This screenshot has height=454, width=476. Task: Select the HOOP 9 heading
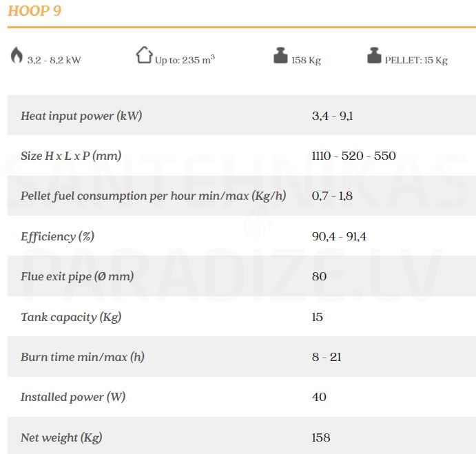(x=34, y=11)
